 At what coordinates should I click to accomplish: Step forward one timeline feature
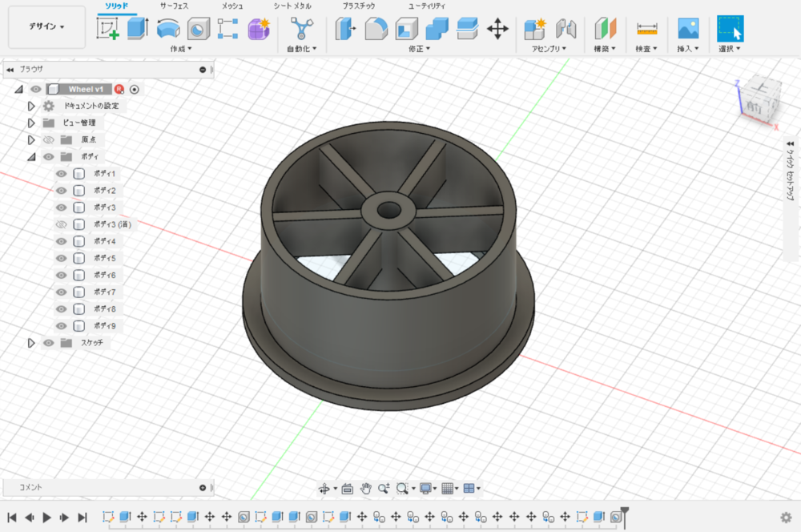pyautogui.click(x=64, y=518)
